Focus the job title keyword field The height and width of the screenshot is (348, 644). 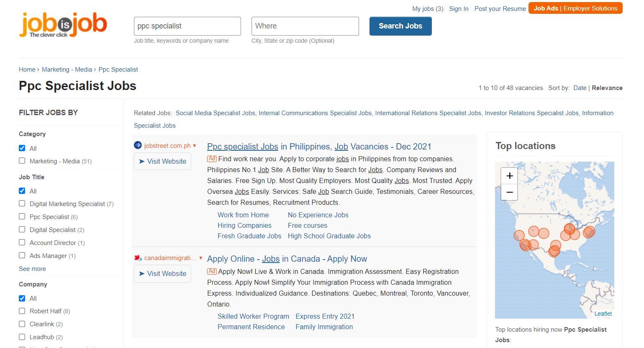(x=187, y=26)
